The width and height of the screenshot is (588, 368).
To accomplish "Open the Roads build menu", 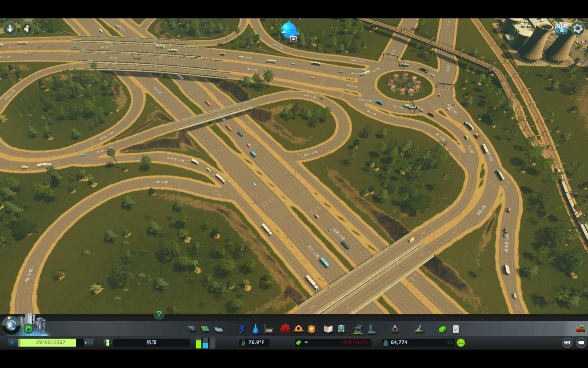I will (x=192, y=329).
